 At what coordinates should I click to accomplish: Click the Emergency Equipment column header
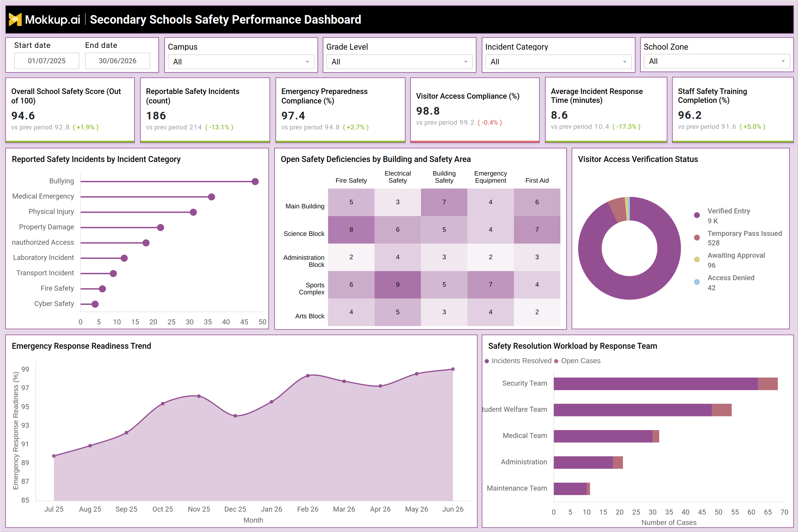491,177
